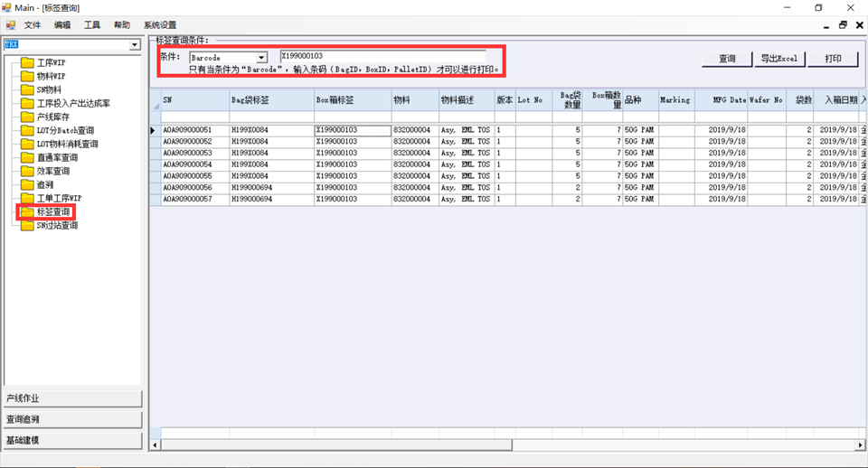868x468 pixels.
Task: Click the horizontal scrollbar left arrow
Action: tap(155, 445)
